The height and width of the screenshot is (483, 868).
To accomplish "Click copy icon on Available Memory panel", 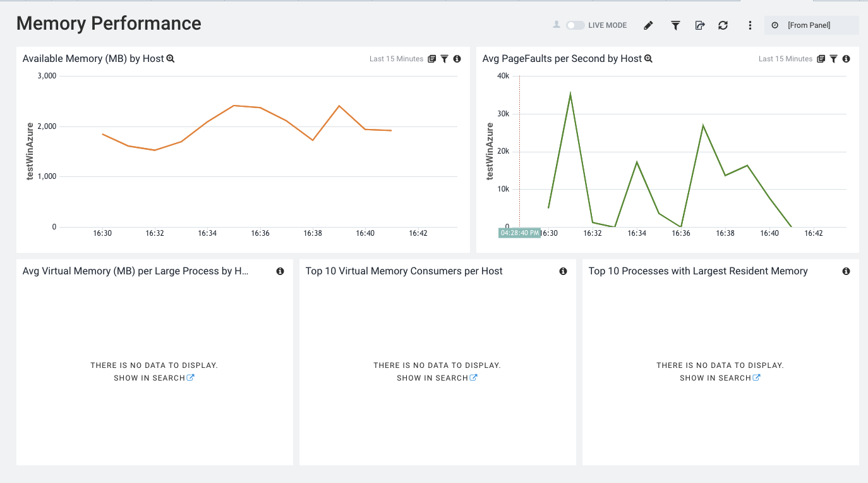I will pyautogui.click(x=432, y=59).
